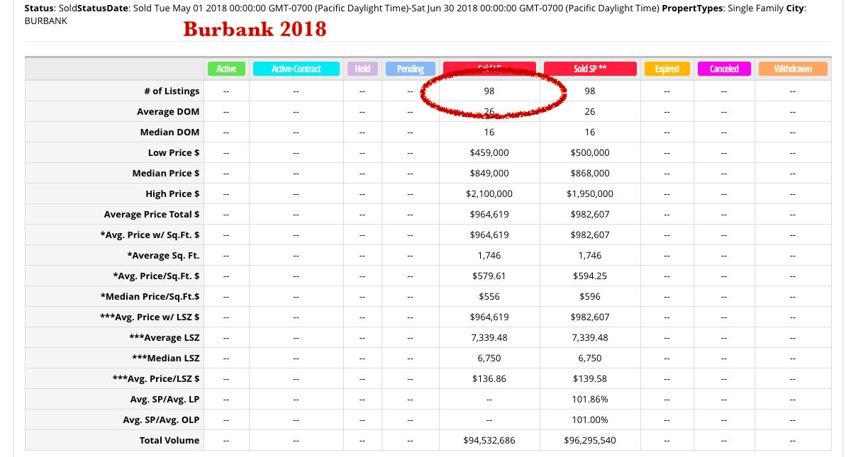Select the median price/sq.ft value $596
The image size is (868, 457).
590,296
